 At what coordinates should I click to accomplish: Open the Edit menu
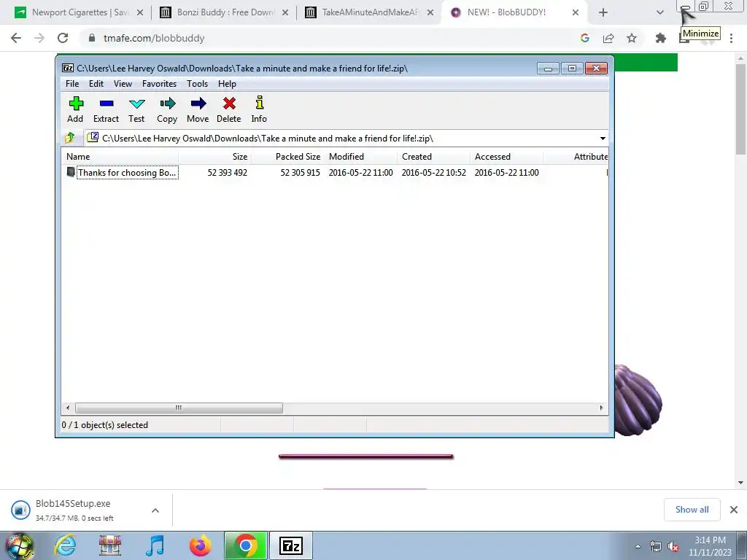coord(96,84)
